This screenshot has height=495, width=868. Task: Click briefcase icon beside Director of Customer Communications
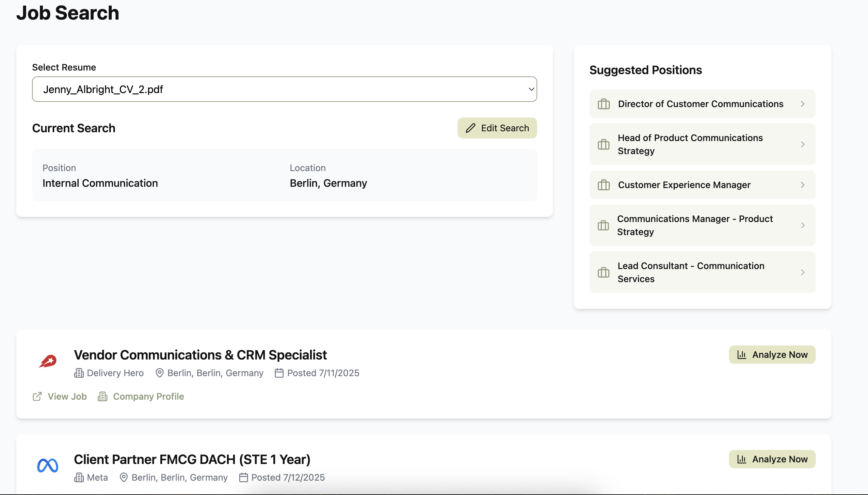[x=603, y=104]
